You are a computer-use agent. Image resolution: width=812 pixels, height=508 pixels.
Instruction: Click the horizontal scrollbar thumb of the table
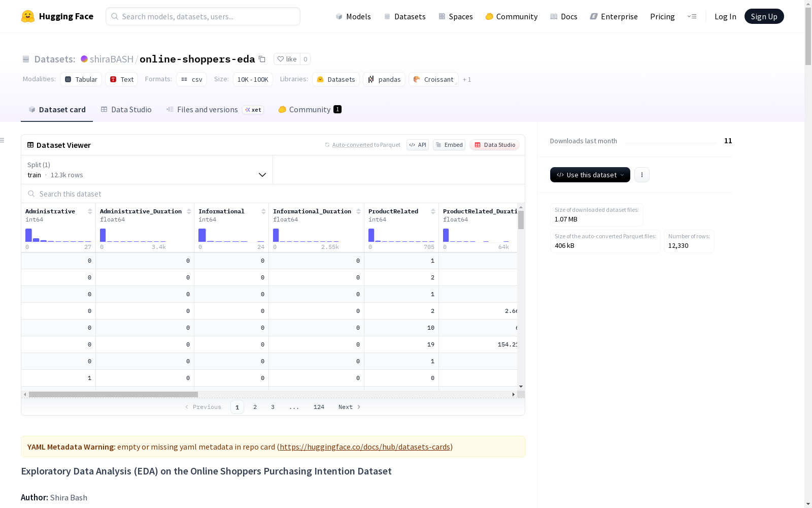[113, 394]
